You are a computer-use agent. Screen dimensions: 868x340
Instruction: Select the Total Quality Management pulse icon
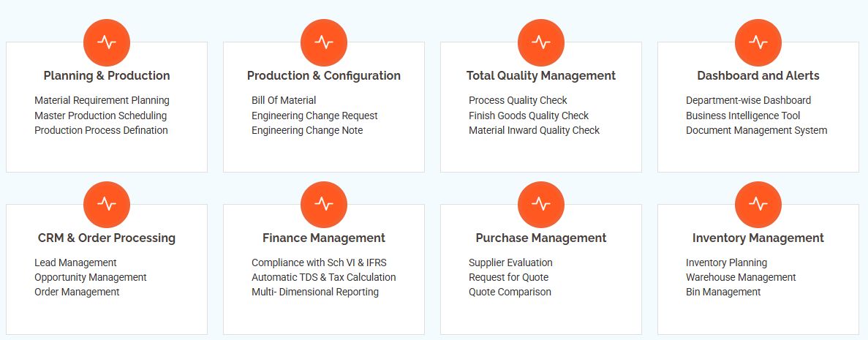(x=541, y=42)
